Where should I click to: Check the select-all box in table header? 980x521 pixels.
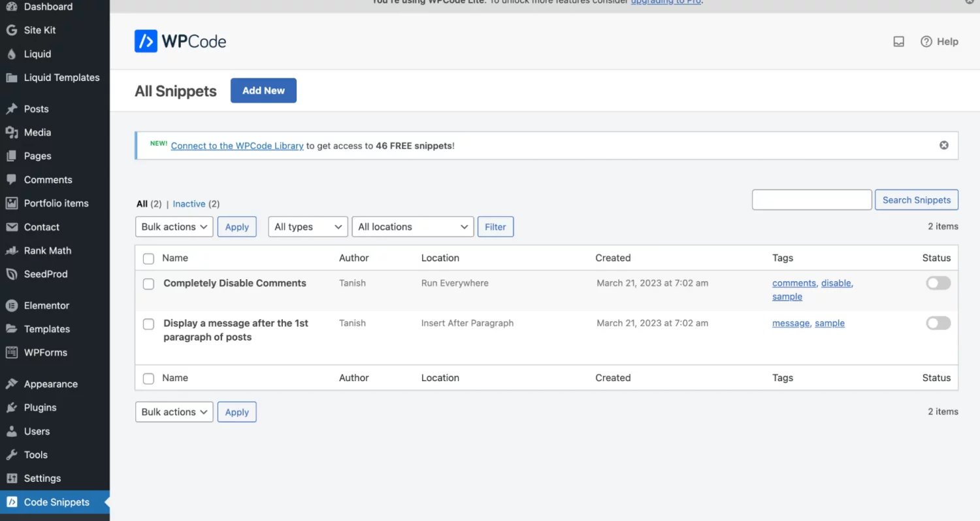pyautogui.click(x=148, y=258)
